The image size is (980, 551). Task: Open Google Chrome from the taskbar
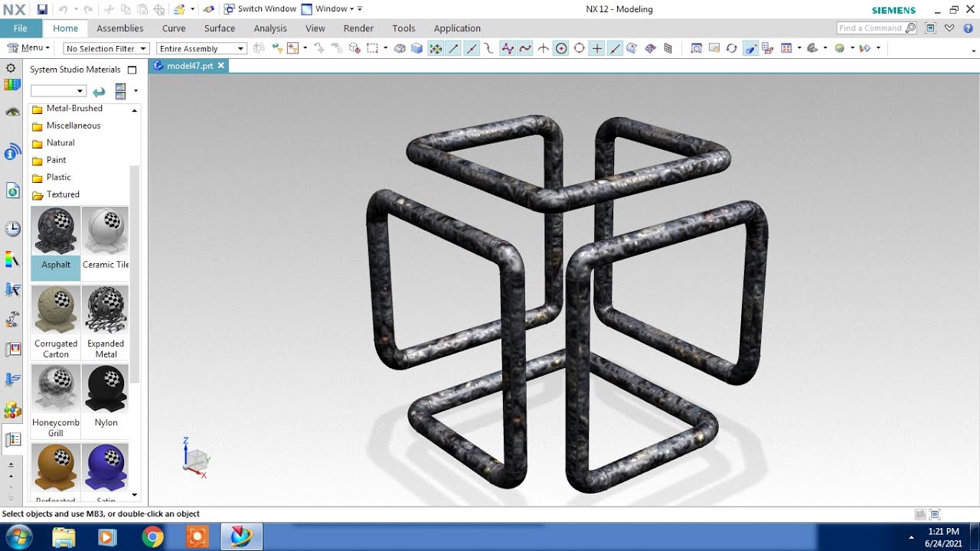coord(152,537)
